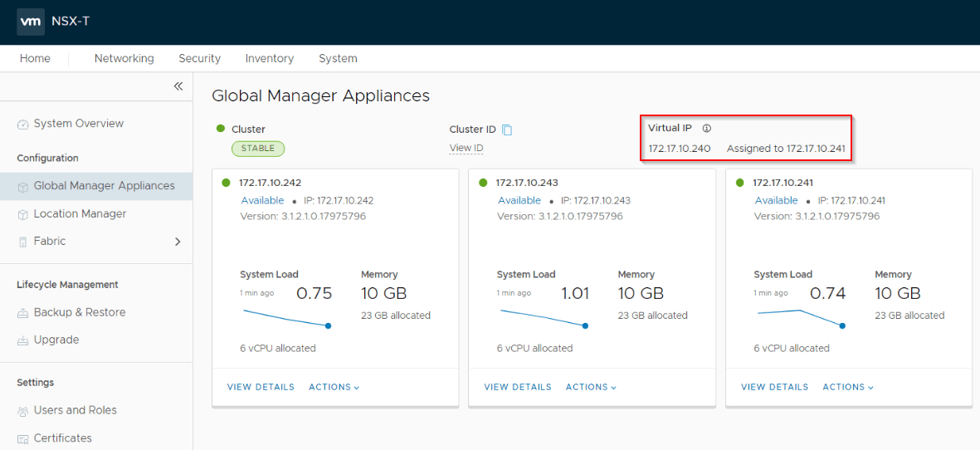Viewport: 980px width, 450px height.
Task: Click the Fabric sidebar icon
Action: click(22, 242)
